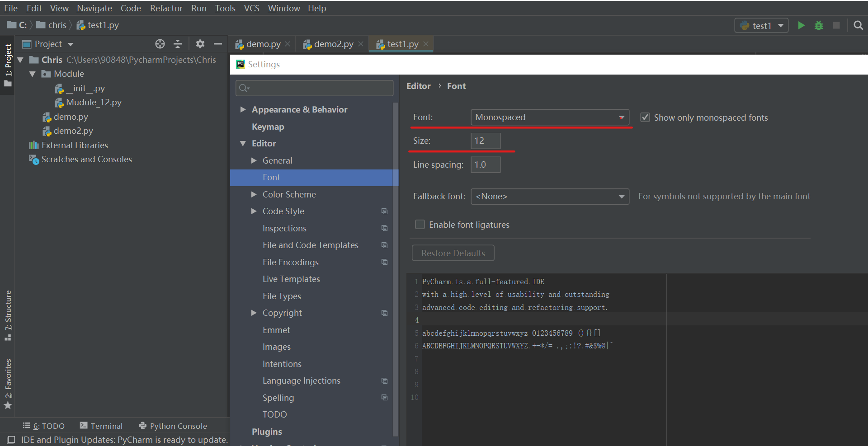Click the copy icon beside File and Code Templates
Viewport: 868px width, 446px height.
coord(384,245)
